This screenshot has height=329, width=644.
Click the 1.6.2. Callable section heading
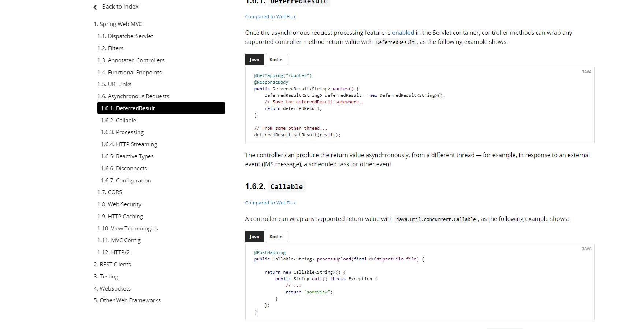point(275,186)
